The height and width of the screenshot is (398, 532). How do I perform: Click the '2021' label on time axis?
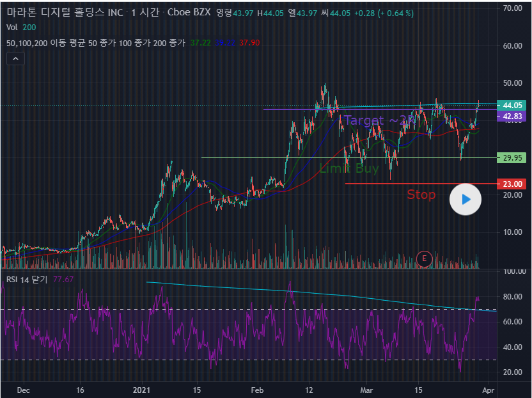142,389
